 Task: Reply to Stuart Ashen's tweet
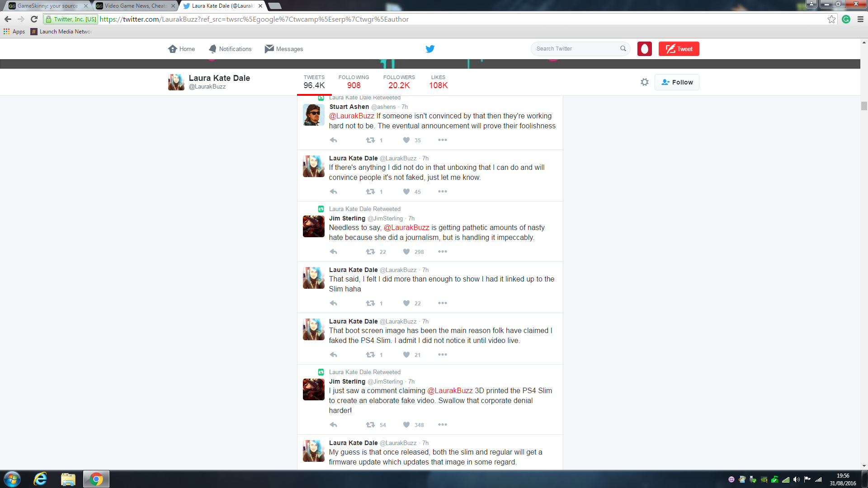coord(334,140)
